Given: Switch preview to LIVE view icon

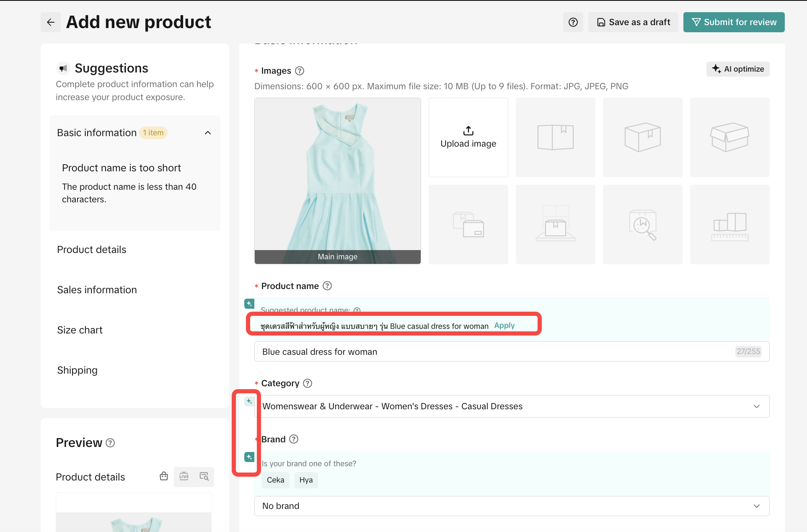Looking at the screenshot, I should coord(184,476).
